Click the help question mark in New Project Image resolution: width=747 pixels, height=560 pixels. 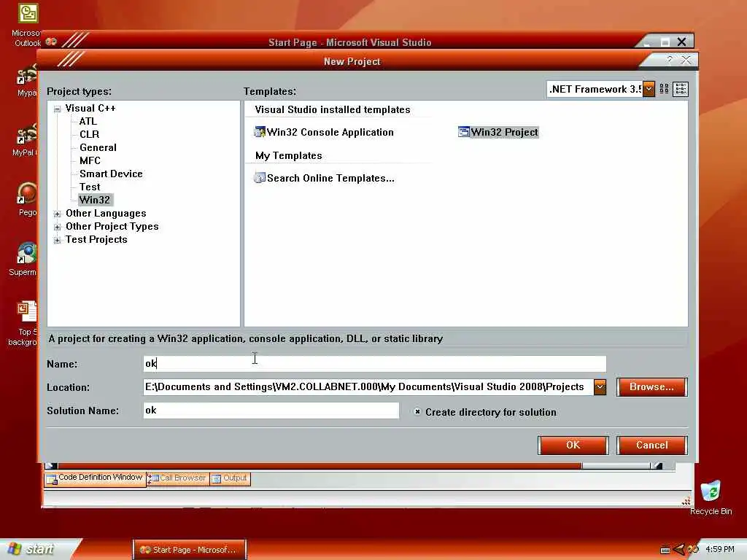pyautogui.click(x=670, y=60)
